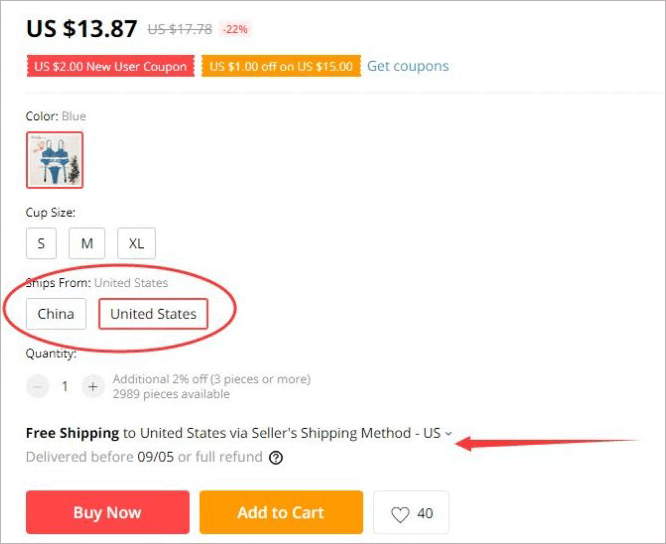Increase quantity with the plus button
The image size is (666, 544).
92,386
